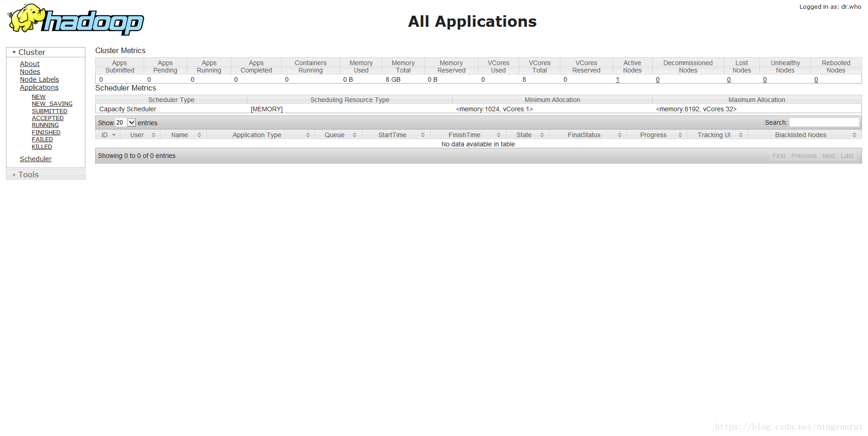Sort table by User column
The image size is (868, 436).
click(x=141, y=135)
